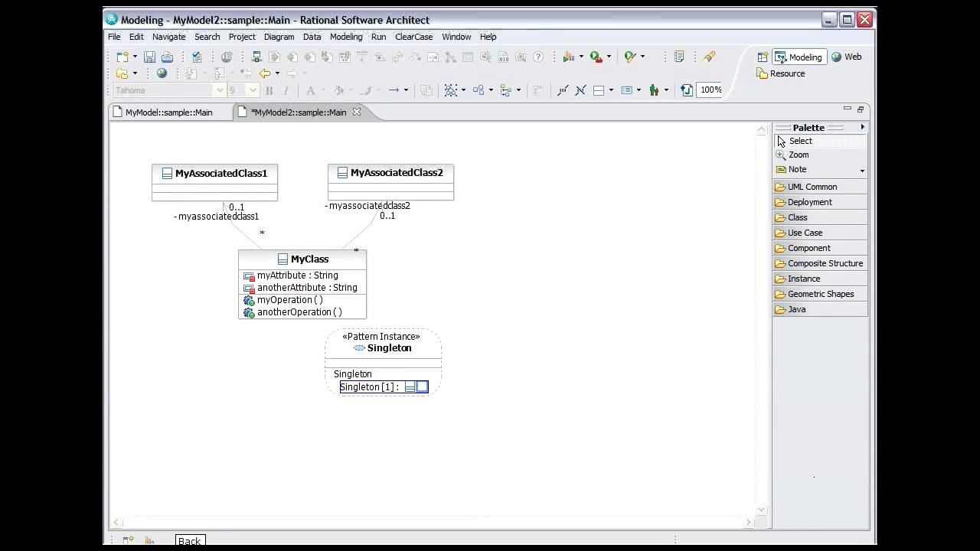Click the Zoom tool in Palette
The width and height of the screenshot is (980, 551).
coord(820,155)
